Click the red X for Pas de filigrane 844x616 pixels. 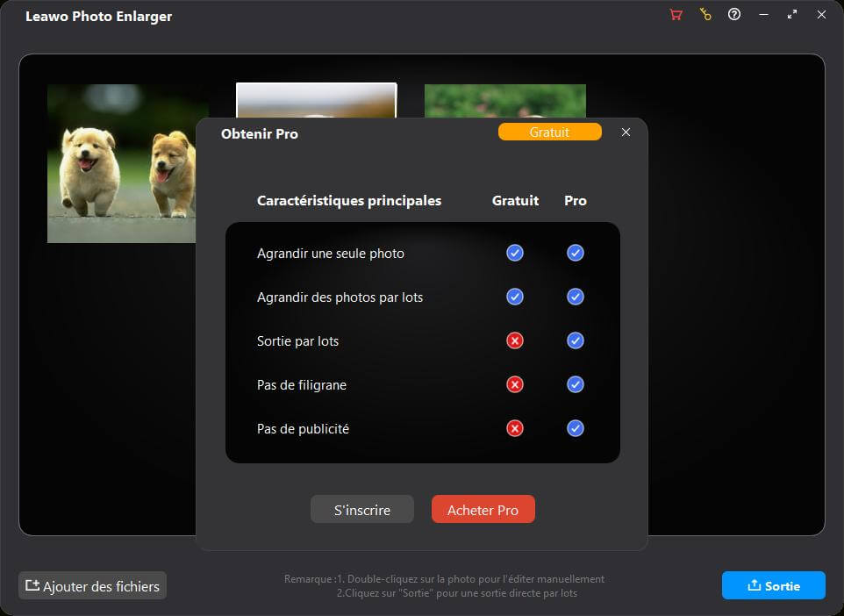515,384
